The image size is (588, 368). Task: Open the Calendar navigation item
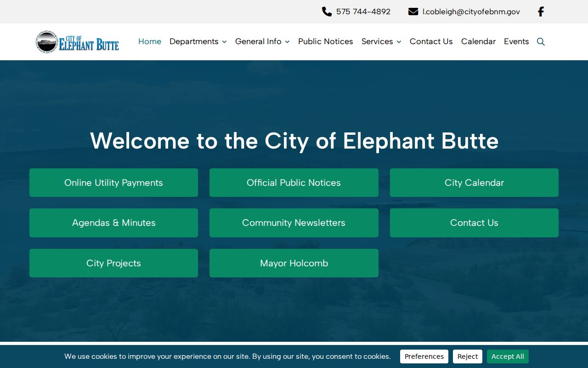click(x=478, y=41)
